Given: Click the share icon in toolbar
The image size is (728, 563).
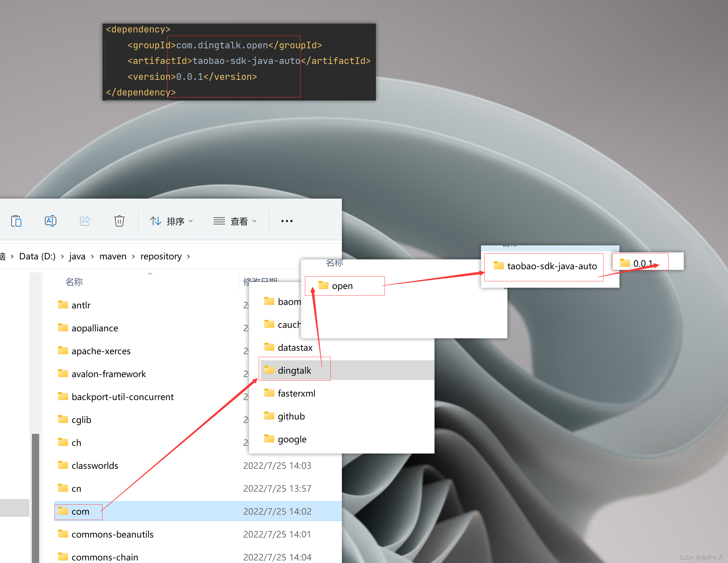Looking at the screenshot, I should click(x=85, y=221).
